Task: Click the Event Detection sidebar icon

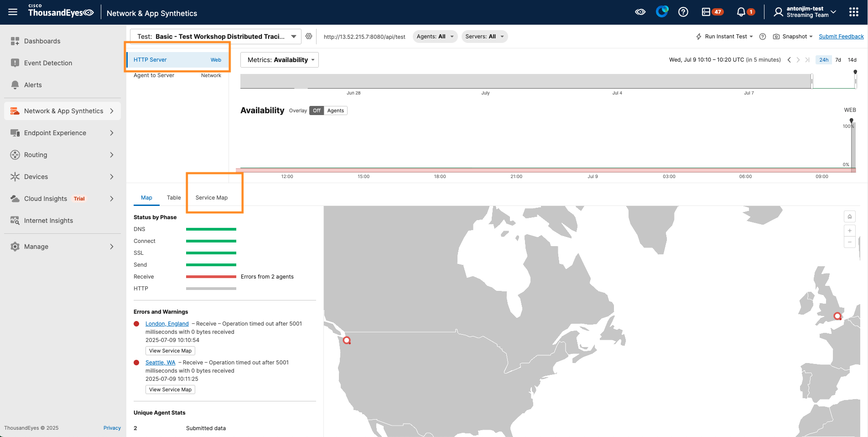Action: [15, 63]
